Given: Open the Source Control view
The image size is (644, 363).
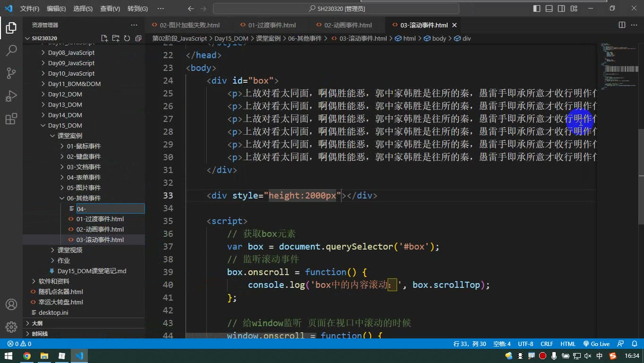Looking at the screenshot, I should coord(11,73).
